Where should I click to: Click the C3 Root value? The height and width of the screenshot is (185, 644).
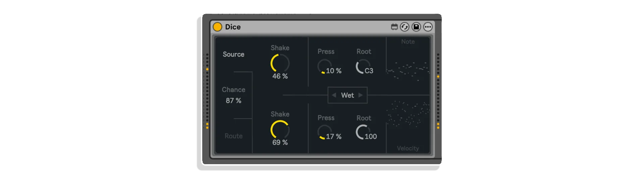click(x=369, y=71)
